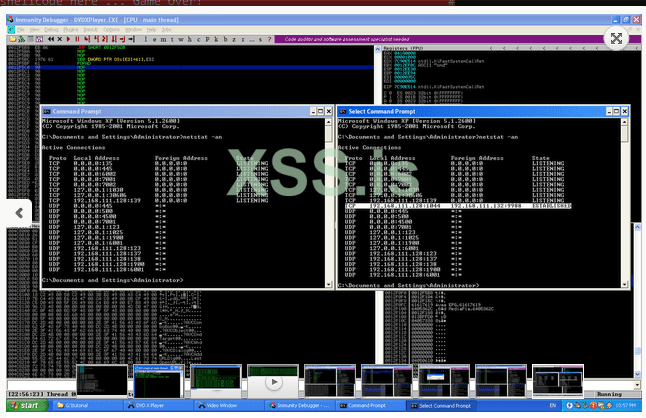Run program with the red play icon

pyautogui.click(x=68, y=39)
